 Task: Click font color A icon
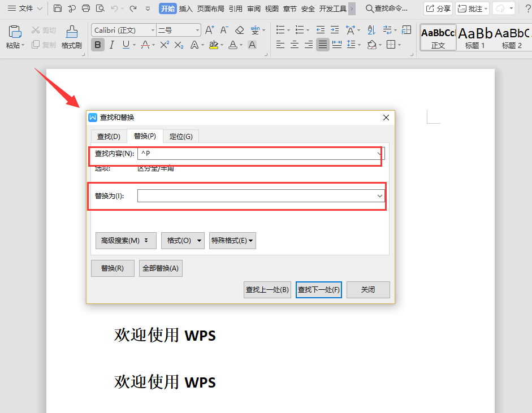click(x=233, y=45)
